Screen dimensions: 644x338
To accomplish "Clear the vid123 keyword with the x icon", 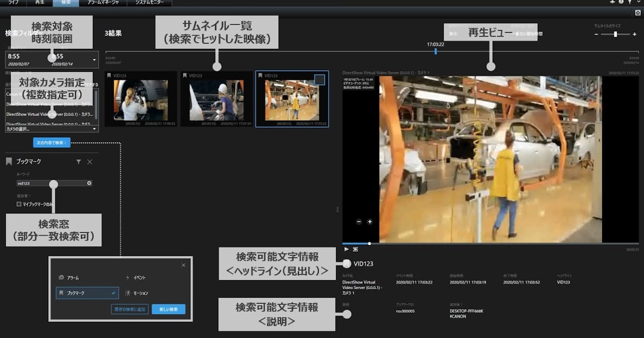I will tap(89, 183).
